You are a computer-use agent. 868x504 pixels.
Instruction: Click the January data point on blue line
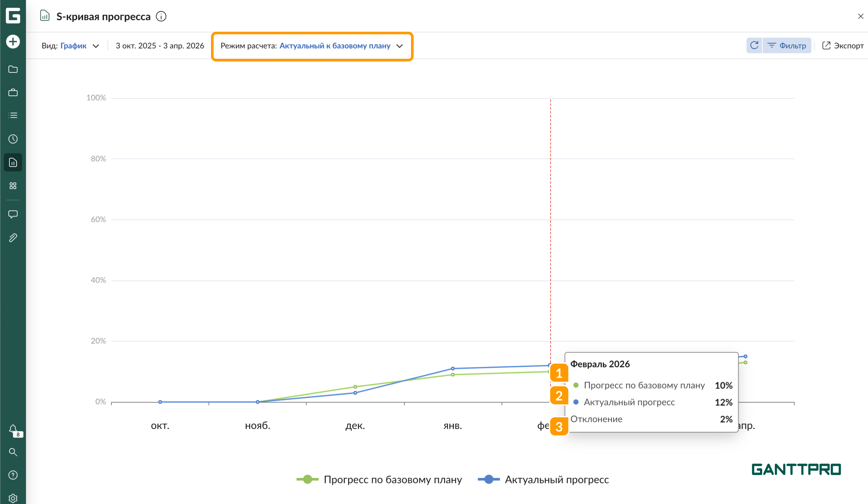point(452,368)
